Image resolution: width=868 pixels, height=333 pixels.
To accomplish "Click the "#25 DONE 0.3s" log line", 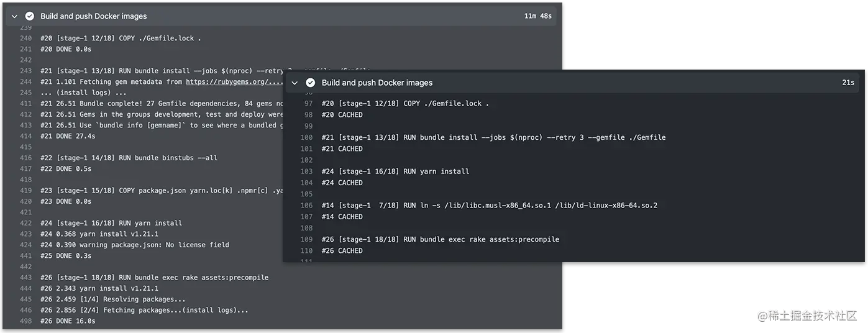I will pyautogui.click(x=65, y=256).
